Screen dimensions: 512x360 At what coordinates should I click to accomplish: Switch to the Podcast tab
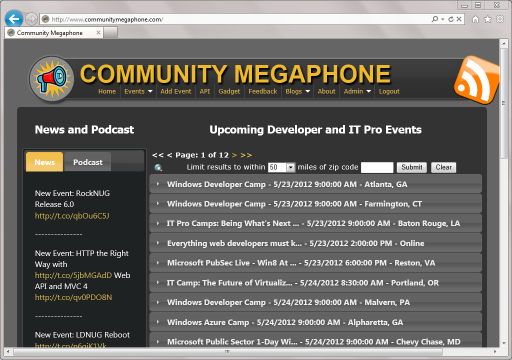tap(88, 162)
